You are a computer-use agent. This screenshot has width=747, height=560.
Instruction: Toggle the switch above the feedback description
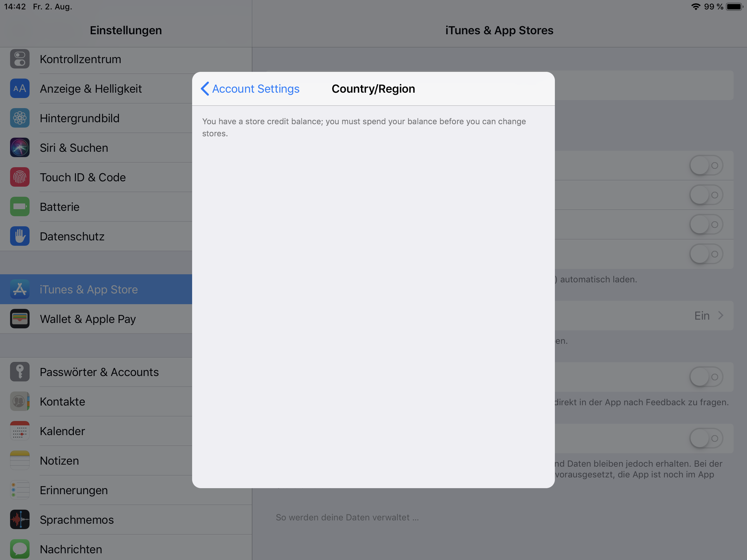point(706,377)
